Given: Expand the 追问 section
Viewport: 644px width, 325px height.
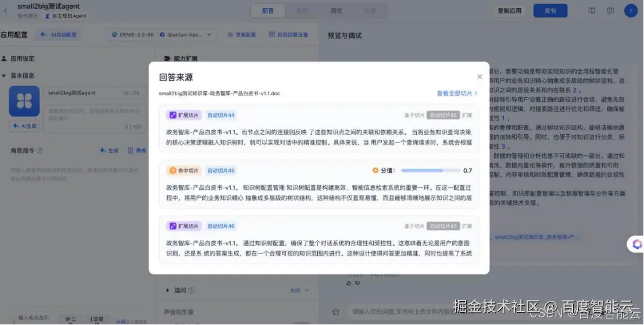Looking at the screenshot, I should (167, 291).
